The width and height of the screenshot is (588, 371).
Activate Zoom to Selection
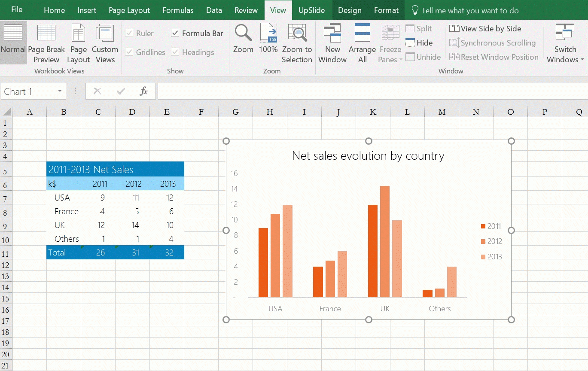297,43
